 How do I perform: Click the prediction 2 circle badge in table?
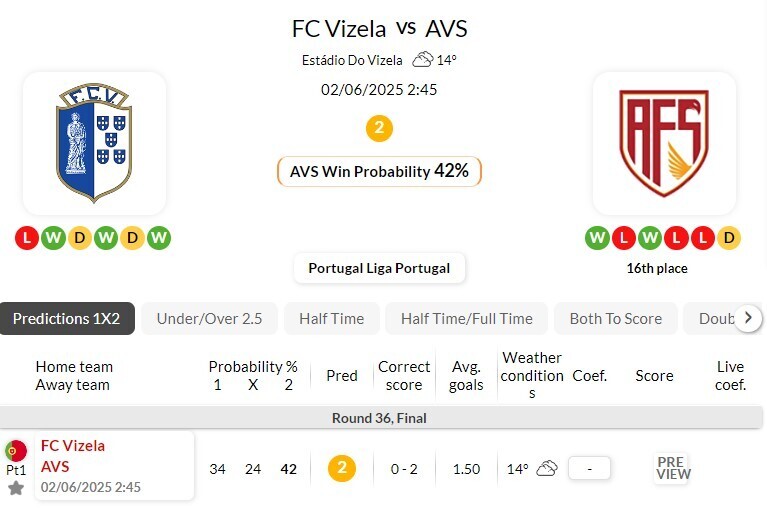pyautogui.click(x=342, y=468)
